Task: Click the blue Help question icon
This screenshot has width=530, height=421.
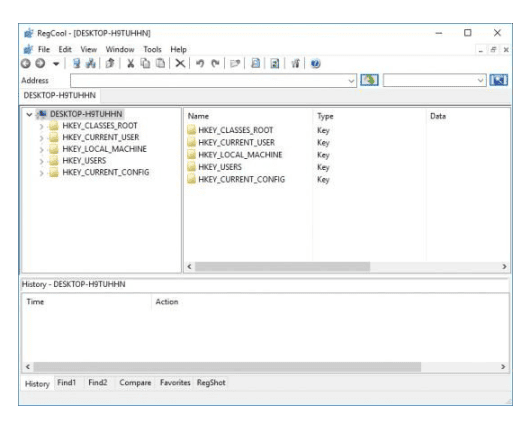Action: [315, 64]
